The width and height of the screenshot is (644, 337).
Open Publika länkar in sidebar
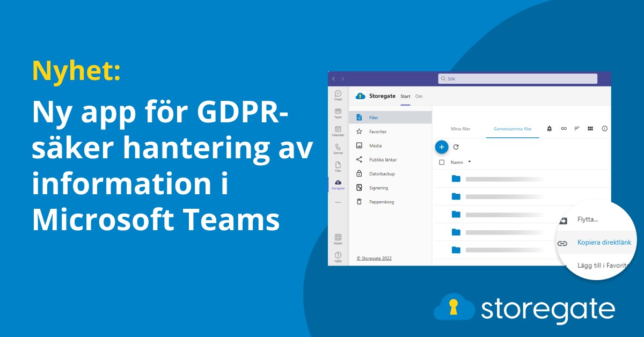(x=390, y=159)
